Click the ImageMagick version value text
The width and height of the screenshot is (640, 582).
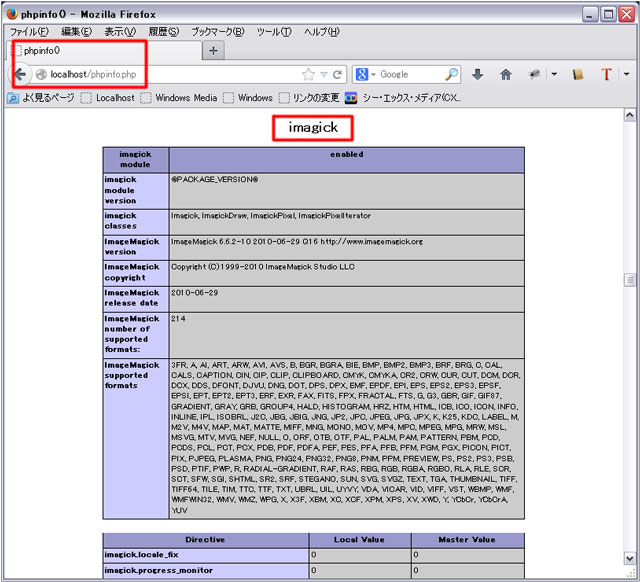click(297, 242)
